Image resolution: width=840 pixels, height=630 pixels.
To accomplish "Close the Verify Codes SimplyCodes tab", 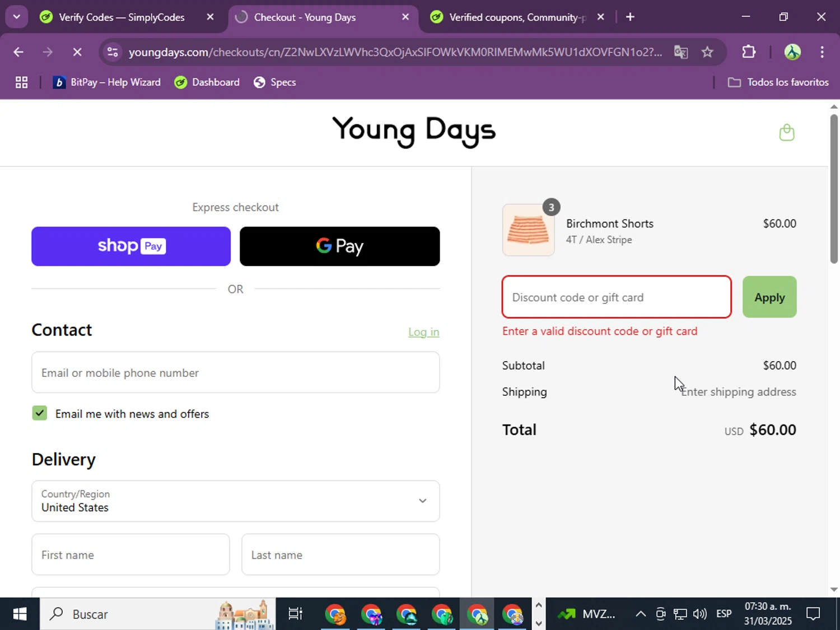I will coord(210,17).
